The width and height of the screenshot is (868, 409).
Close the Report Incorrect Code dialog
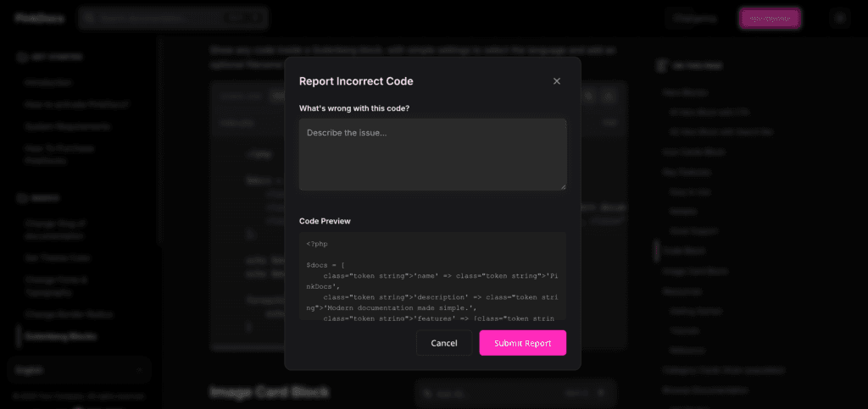click(557, 81)
